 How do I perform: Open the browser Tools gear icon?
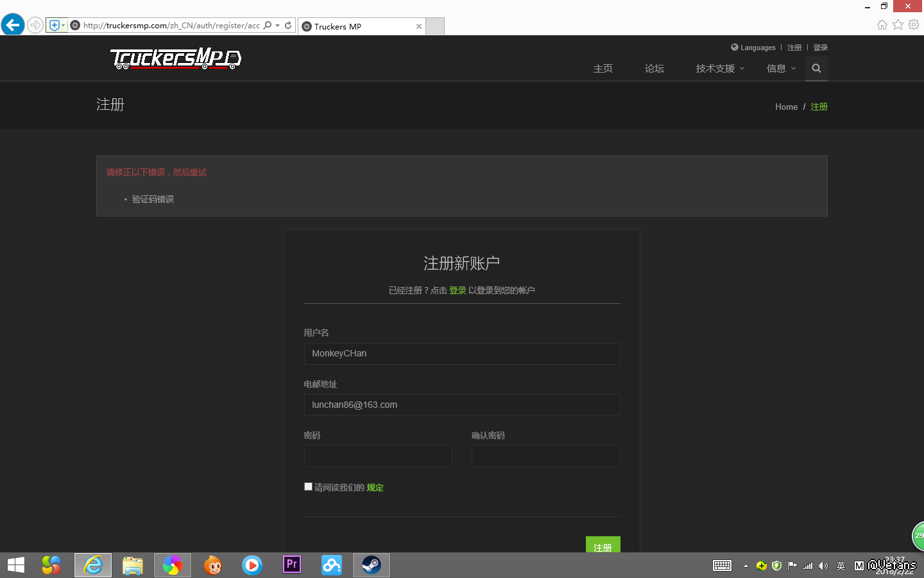[914, 24]
